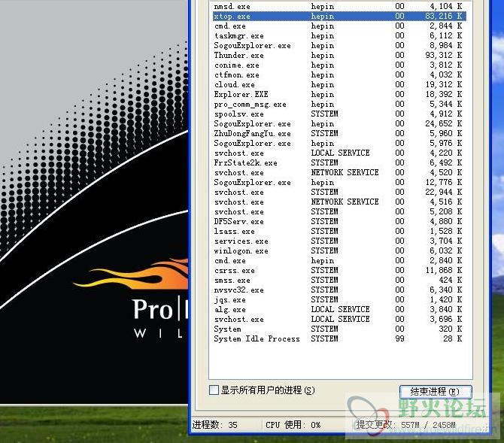Select the winlogon.exe process row
The height and width of the screenshot is (443, 504).
pyautogui.click(x=339, y=250)
